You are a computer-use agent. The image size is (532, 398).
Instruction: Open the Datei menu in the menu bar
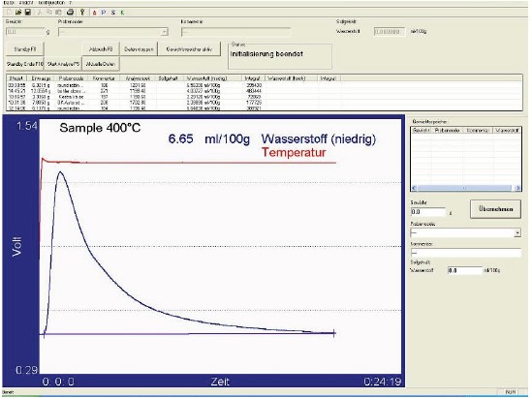[x=8, y=2]
